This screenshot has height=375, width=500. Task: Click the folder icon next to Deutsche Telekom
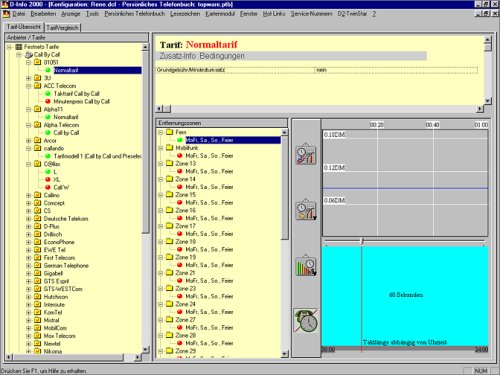tap(38, 219)
